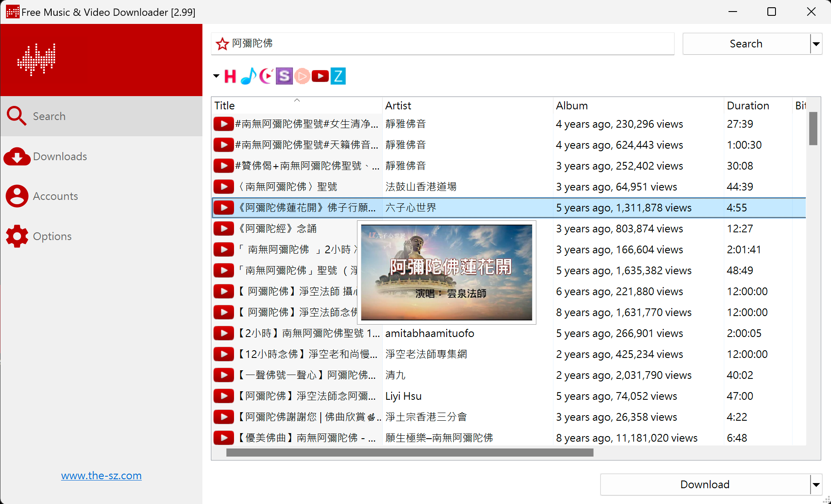Sort results by Title column header
Viewport: 831px width, 504px height.
(297, 105)
